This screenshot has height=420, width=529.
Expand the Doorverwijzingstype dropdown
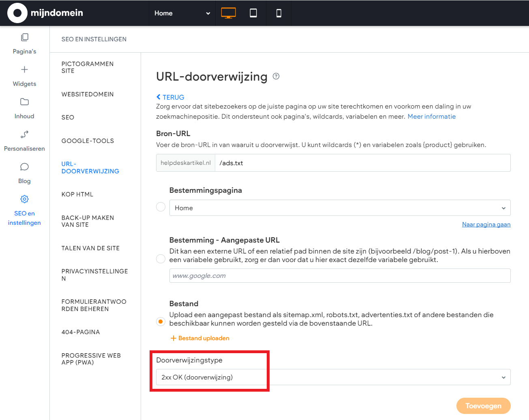pyautogui.click(x=333, y=377)
